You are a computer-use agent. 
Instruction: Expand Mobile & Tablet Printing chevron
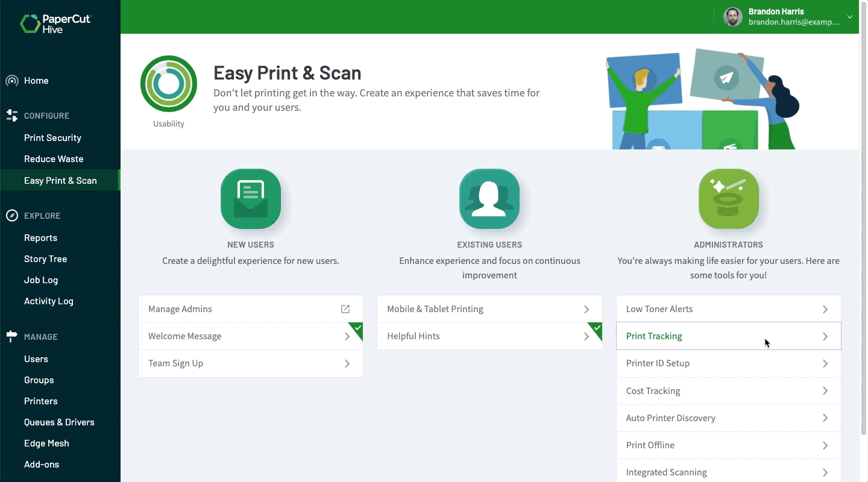point(586,309)
